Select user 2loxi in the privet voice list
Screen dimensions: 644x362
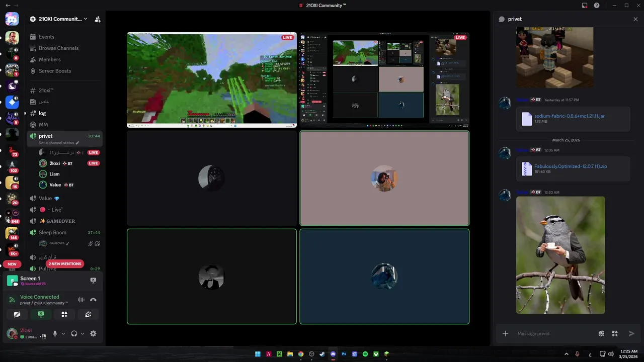[x=69, y=163]
